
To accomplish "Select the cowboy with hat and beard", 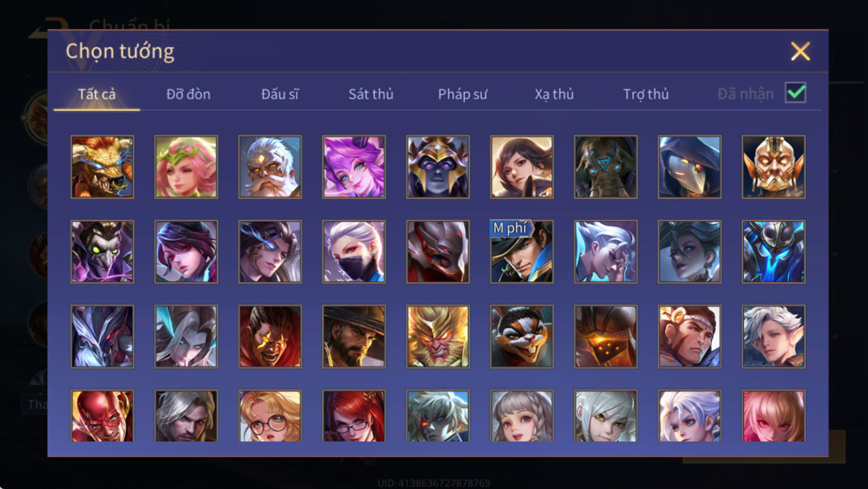I will click(x=354, y=337).
